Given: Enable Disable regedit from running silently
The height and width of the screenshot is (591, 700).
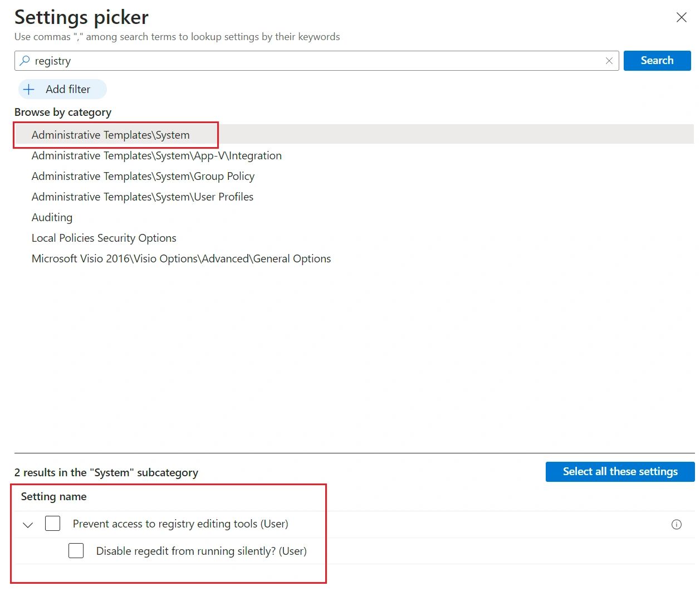Looking at the screenshot, I should point(76,550).
